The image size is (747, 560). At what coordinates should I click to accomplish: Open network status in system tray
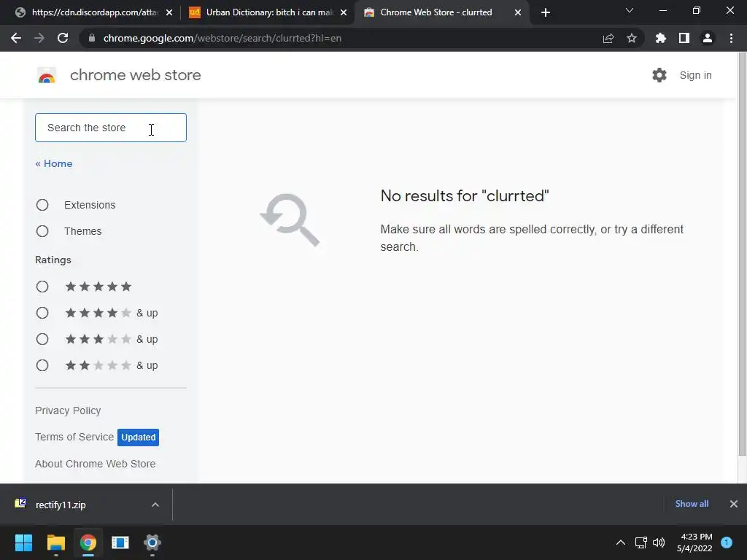[x=640, y=542]
